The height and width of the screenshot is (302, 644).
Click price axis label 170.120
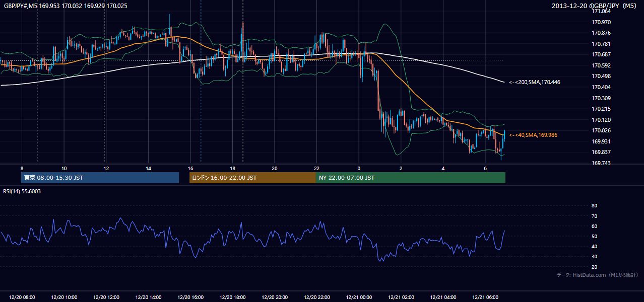(x=601, y=120)
